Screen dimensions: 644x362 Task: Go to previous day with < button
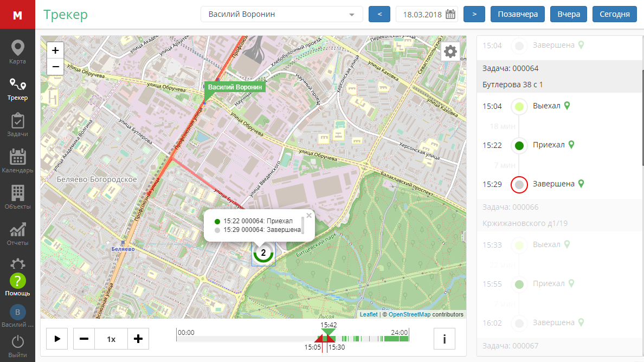379,15
